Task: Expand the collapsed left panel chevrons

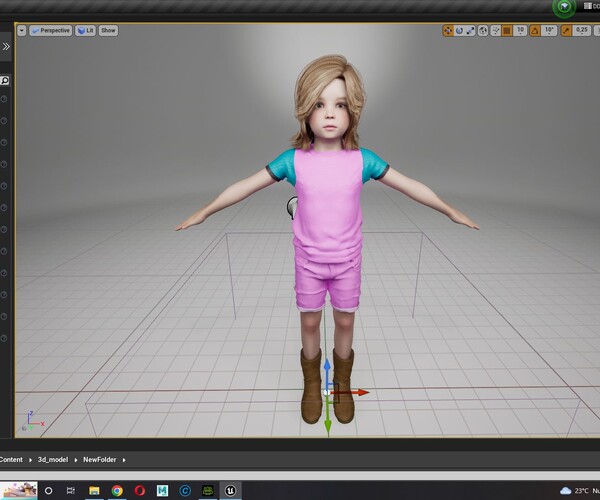Action: point(6,47)
